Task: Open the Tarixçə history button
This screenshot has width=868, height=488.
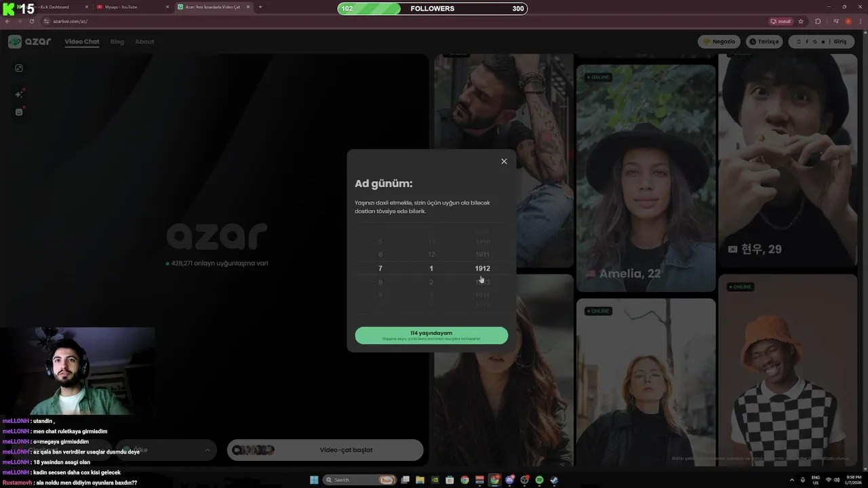Action: coord(764,41)
